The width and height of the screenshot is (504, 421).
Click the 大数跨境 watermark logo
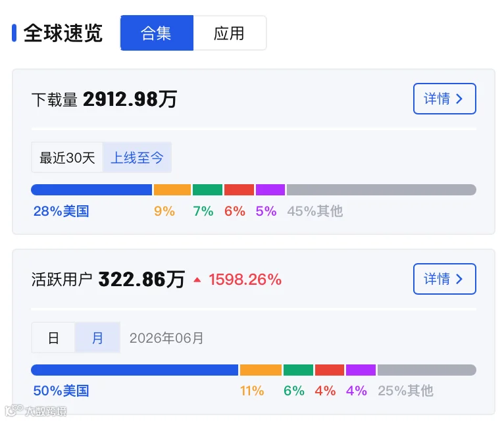click(36, 411)
